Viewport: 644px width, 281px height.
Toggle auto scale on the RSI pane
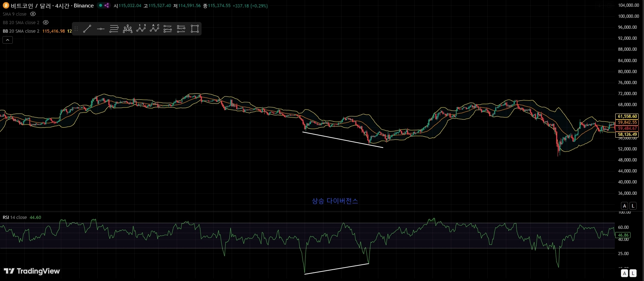pyautogui.click(x=625, y=273)
